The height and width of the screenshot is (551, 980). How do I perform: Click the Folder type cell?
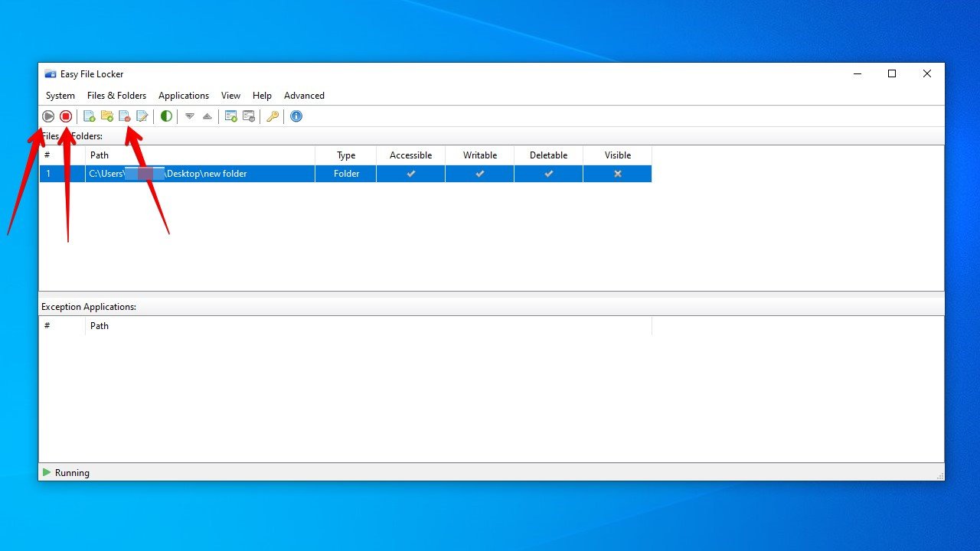(346, 174)
